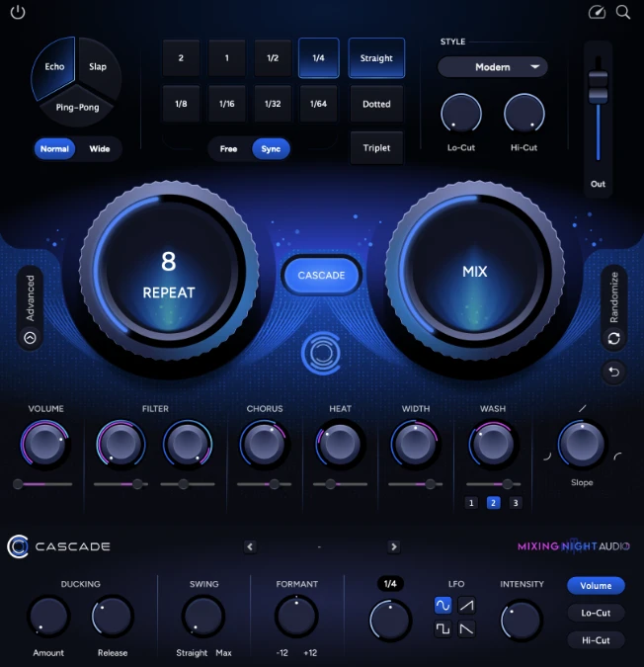Click the style Lo-Cut knob
Screen dimensions: 644x667
coord(461,114)
